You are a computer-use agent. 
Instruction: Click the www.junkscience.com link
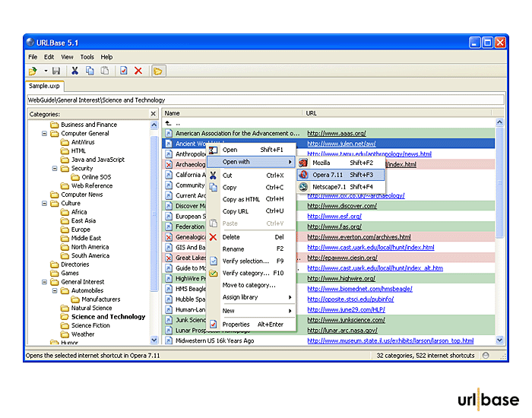(346, 320)
